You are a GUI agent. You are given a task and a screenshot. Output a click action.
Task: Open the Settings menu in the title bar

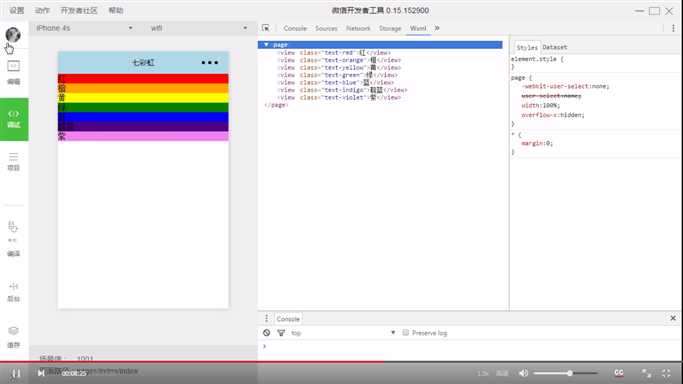17,10
